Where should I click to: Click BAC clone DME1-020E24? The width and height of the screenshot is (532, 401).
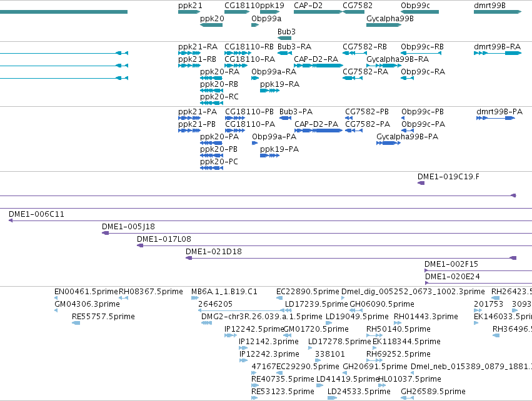452,277
